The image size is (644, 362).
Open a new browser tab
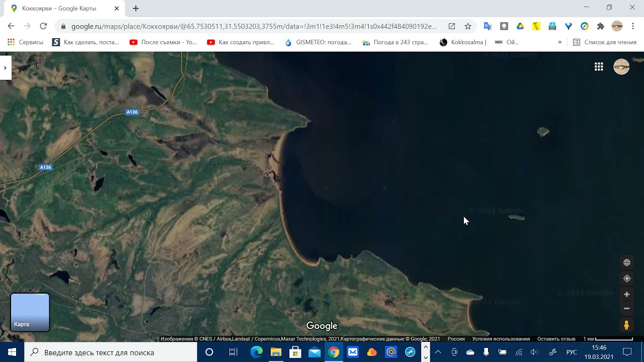136,9
